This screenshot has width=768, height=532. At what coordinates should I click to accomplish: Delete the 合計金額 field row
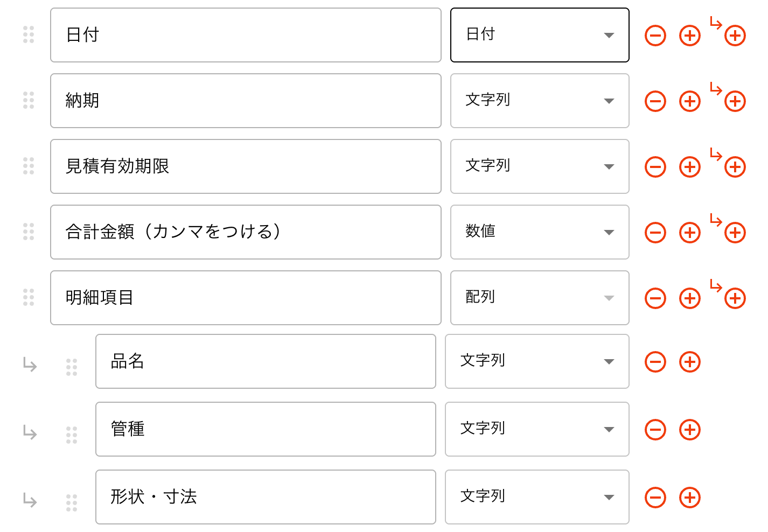655,233
